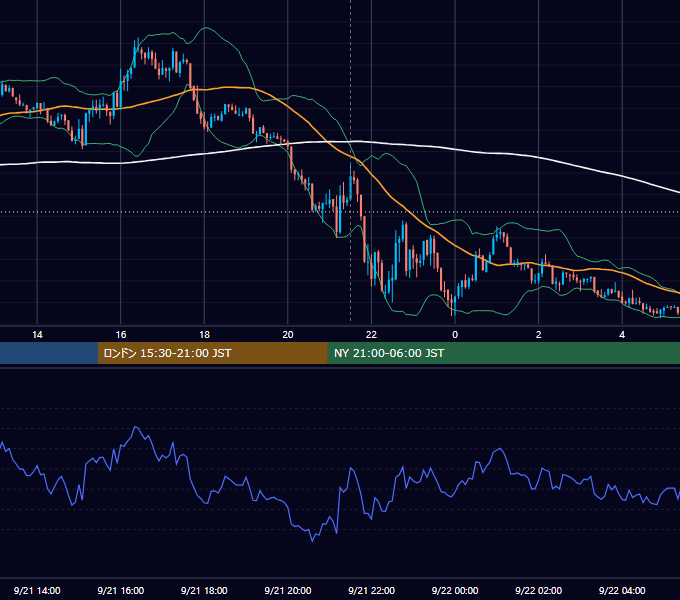Click the 14 hour label on time axis
680x600 pixels.
click(37, 335)
